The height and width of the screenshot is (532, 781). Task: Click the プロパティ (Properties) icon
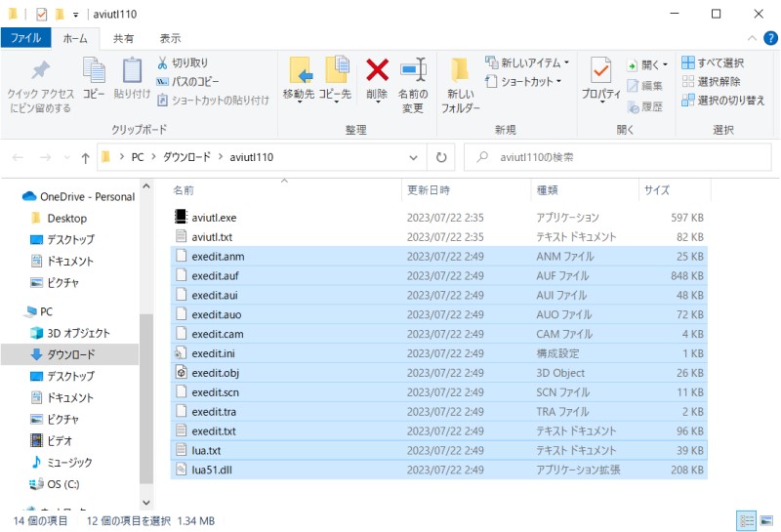pos(601,69)
